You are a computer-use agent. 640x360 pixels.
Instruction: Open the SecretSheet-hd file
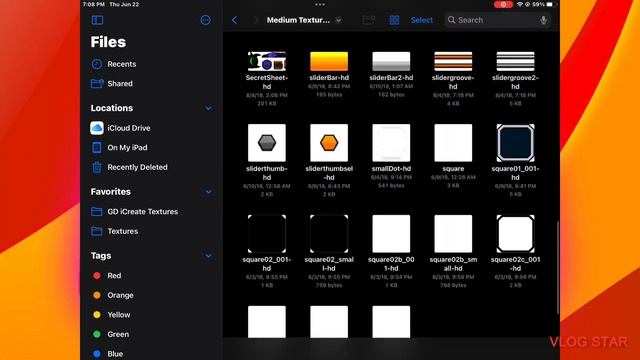267,61
